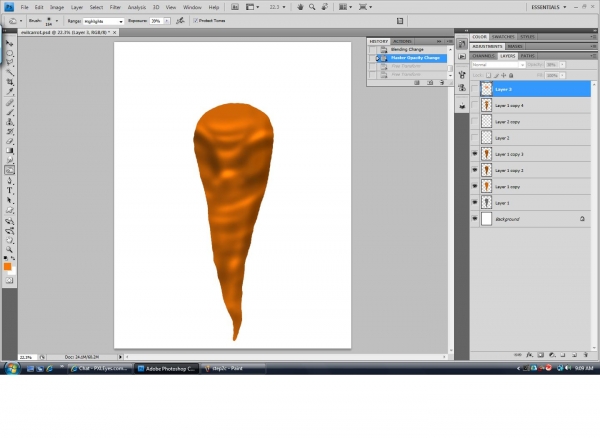Open the Analysis menu
600x438 pixels.
(137, 7)
